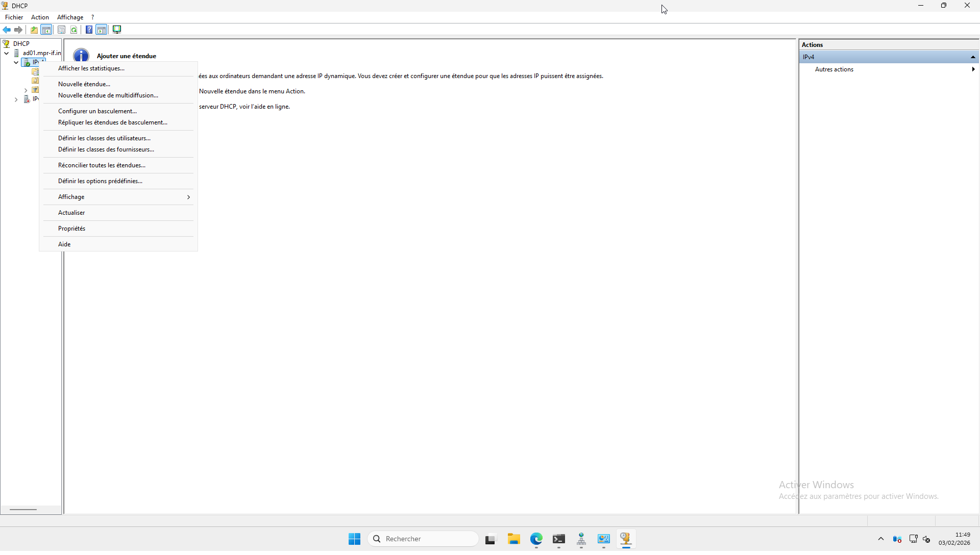Click the Up one level folder icon
Image resolution: width=980 pixels, height=555 pixels.
point(34,30)
